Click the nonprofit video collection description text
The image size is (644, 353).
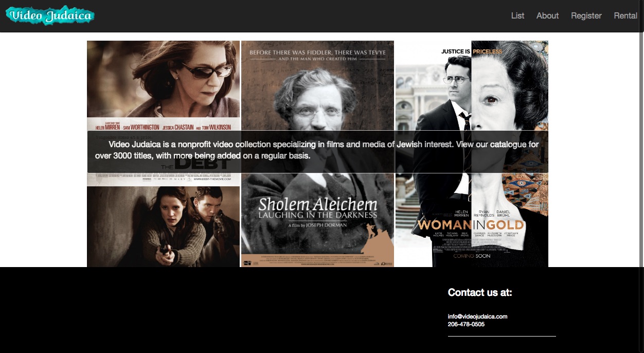317,150
